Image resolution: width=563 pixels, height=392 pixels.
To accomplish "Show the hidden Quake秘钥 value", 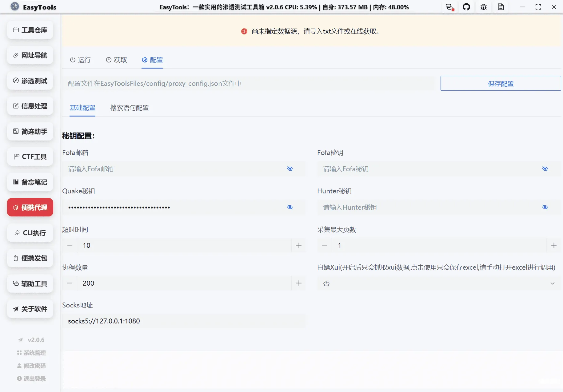I will [x=290, y=207].
